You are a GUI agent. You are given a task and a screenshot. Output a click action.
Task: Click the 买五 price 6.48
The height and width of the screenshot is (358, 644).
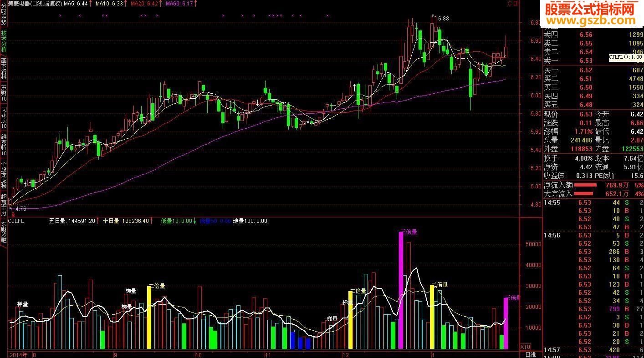pyautogui.click(x=586, y=105)
